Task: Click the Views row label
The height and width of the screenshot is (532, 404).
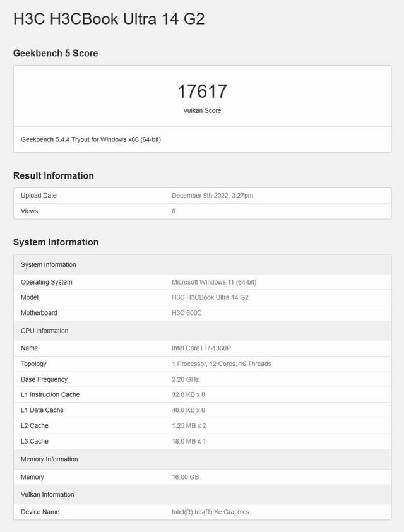Action: coord(29,211)
